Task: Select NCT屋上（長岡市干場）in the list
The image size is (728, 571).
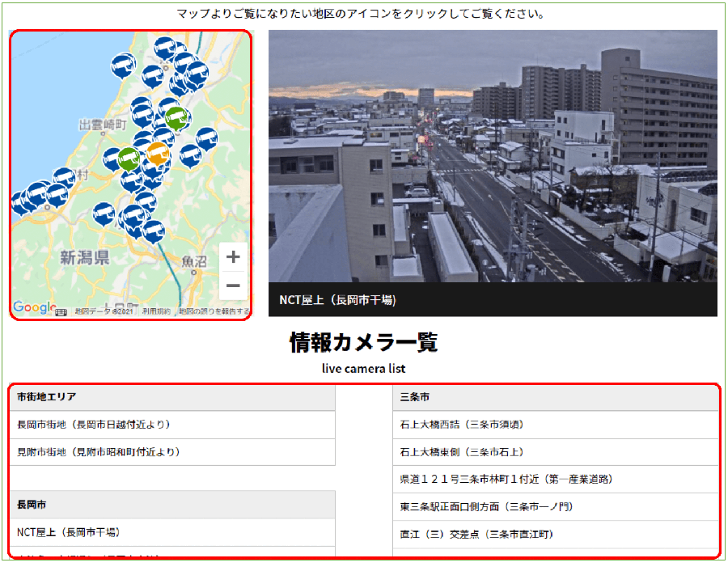Action: [x=172, y=532]
